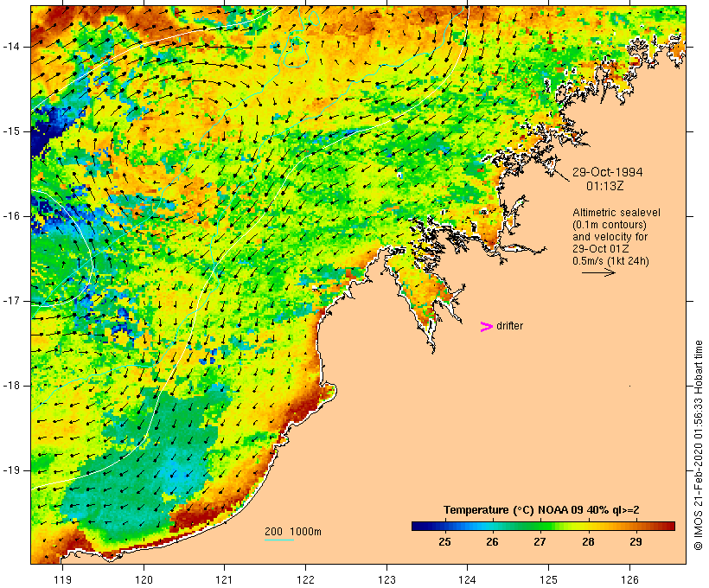The width and height of the screenshot is (709, 588).
Task: Click the longitude axis label '122'
Action: [x=306, y=579]
